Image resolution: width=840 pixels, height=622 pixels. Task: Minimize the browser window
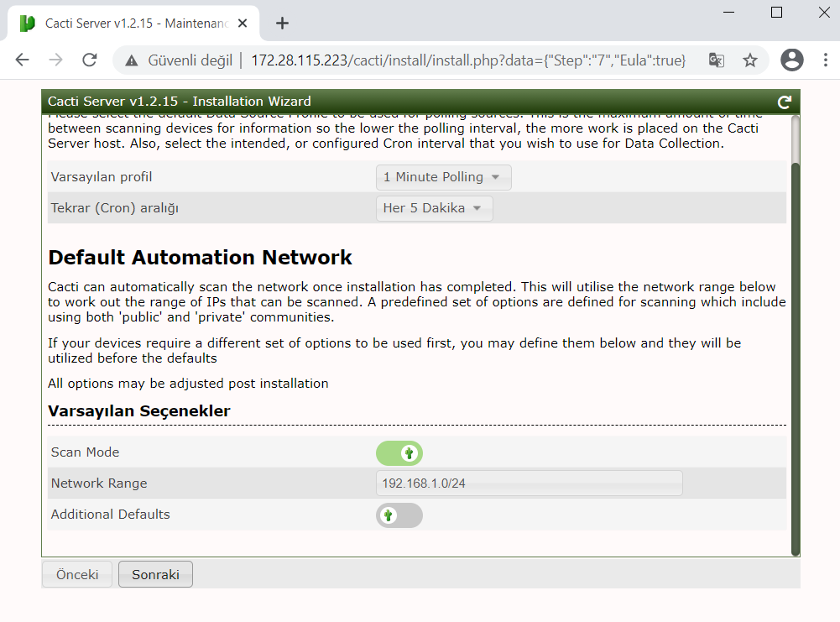pos(728,13)
